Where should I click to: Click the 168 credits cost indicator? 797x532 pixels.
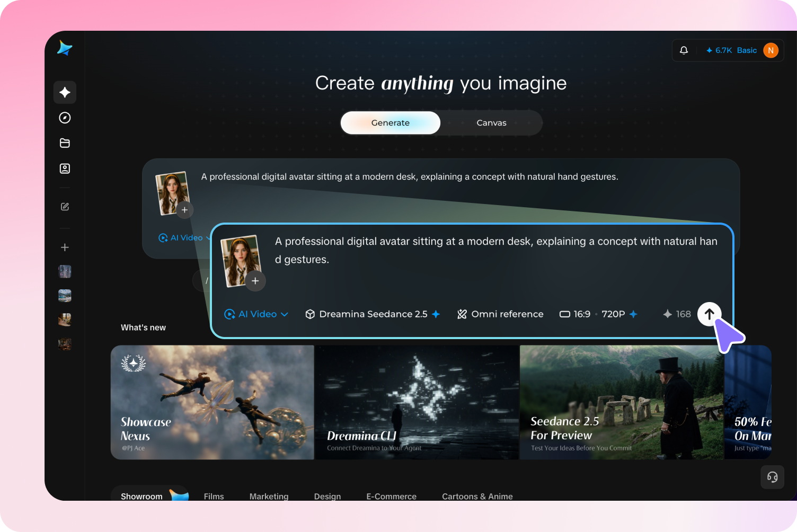coord(677,314)
